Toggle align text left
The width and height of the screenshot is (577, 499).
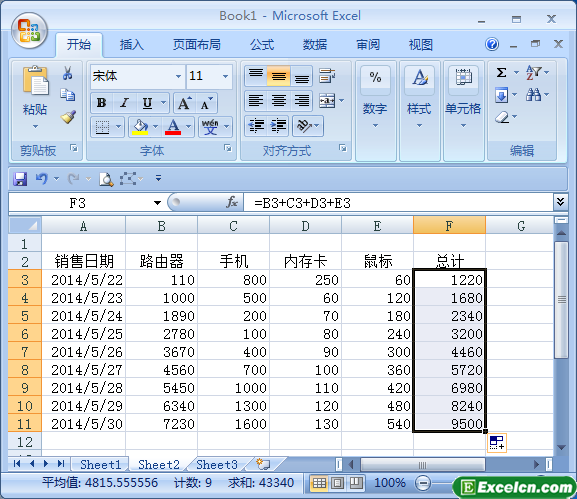click(x=256, y=101)
